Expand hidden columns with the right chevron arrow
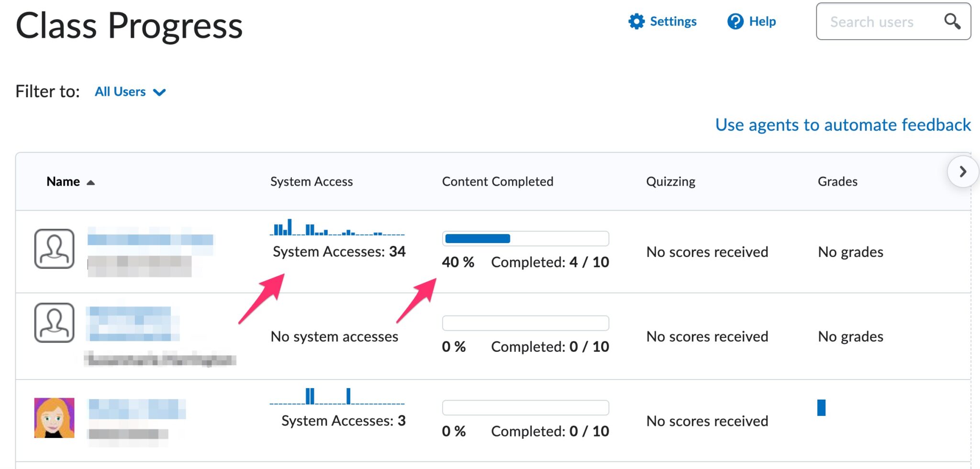The image size is (980, 469). click(962, 172)
